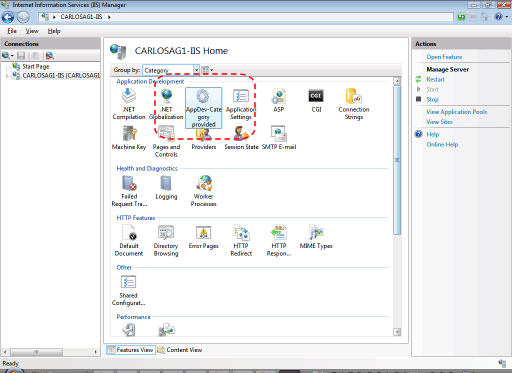Screen dimensions: 512x373
Task: Click the Health and Diagnostics group header
Action: tap(147, 168)
